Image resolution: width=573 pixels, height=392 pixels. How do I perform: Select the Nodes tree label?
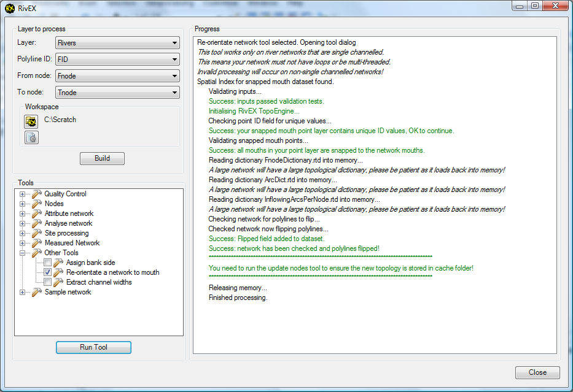(54, 204)
